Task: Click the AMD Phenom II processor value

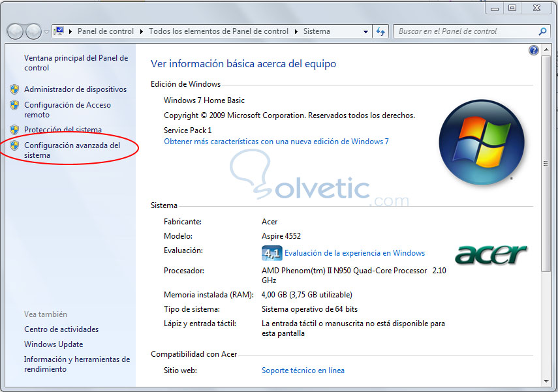Action: pyautogui.click(x=354, y=275)
